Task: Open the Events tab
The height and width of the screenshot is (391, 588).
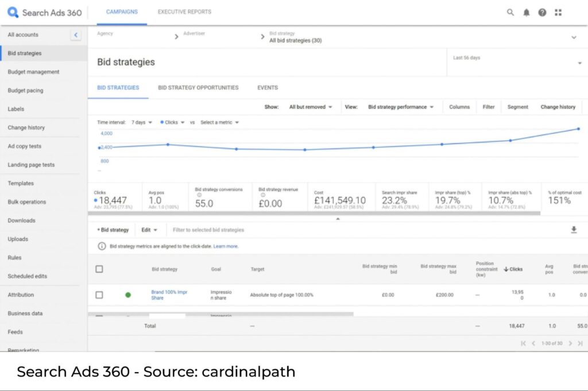Action: pyautogui.click(x=268, y=88)
